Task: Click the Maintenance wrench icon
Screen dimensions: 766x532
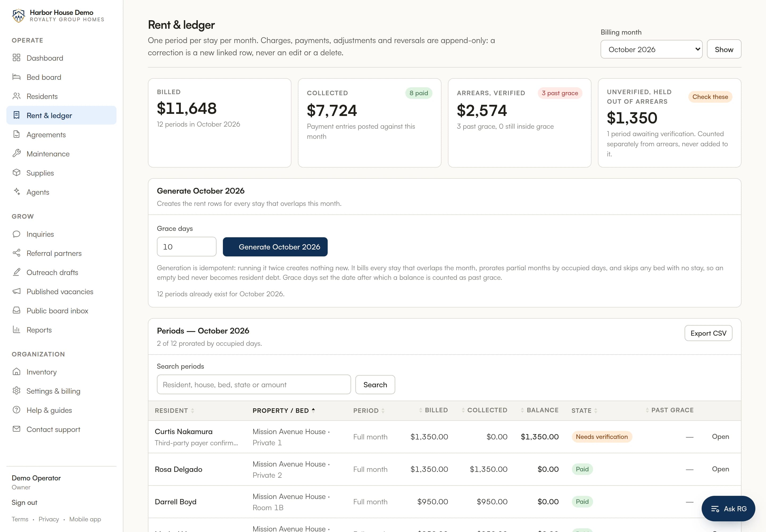Action: pos(16,153)
